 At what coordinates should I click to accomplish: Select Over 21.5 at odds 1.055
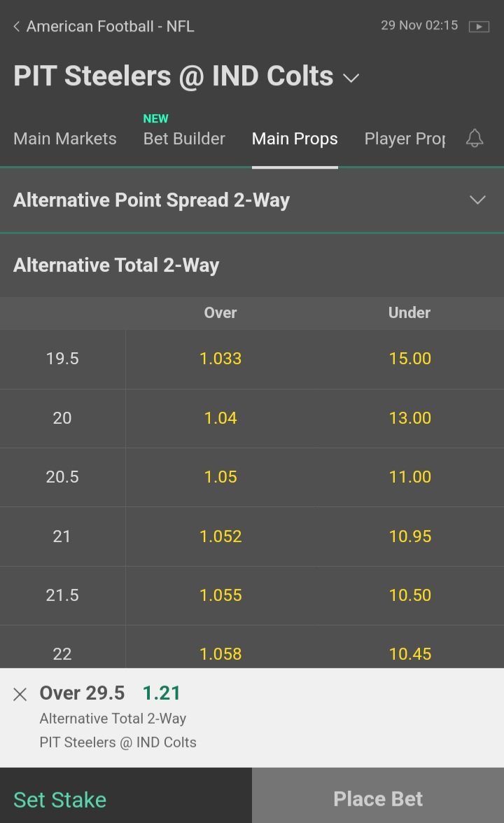[x=220, y=595]
